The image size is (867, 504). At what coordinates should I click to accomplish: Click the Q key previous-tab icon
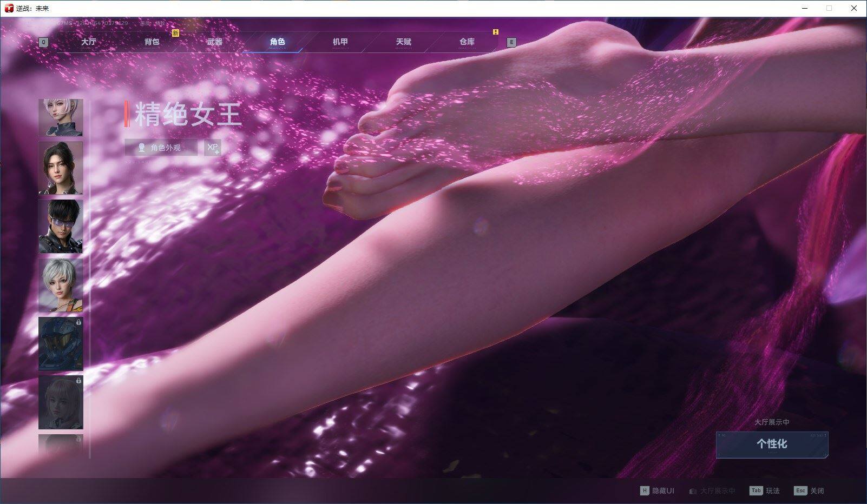[x=43, y=42]
